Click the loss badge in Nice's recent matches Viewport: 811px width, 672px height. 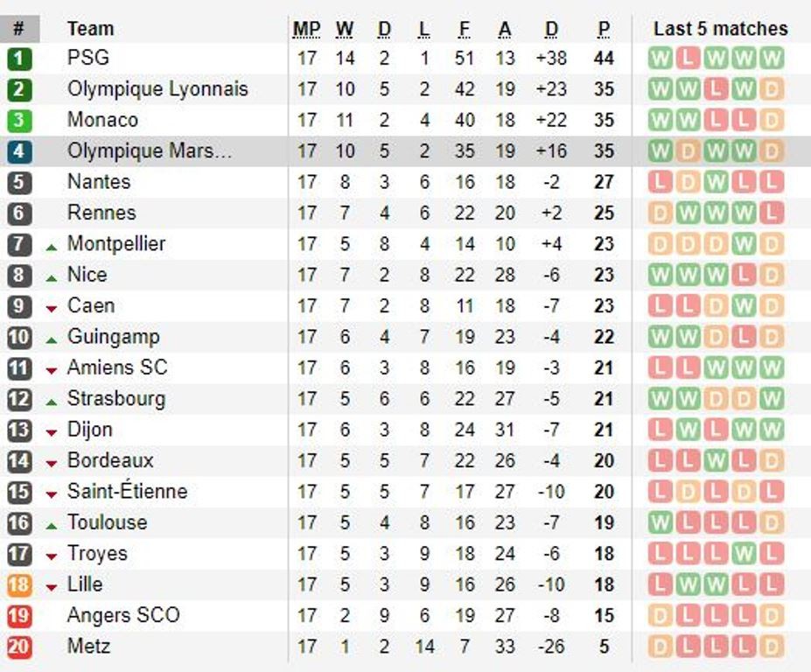pyautogui.click(x=745, y=275)
